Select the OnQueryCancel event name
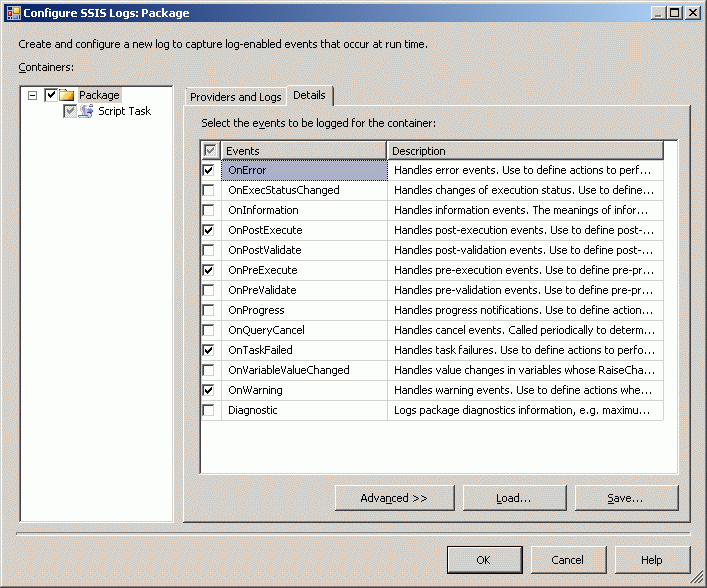707x588 pixels. tap(266, 330)
